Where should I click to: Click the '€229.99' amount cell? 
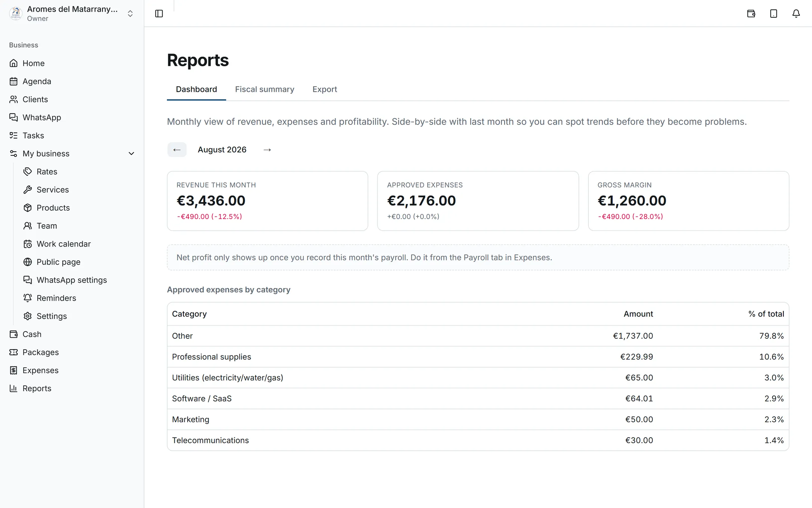pyautogui.click(x=636, y=357)
